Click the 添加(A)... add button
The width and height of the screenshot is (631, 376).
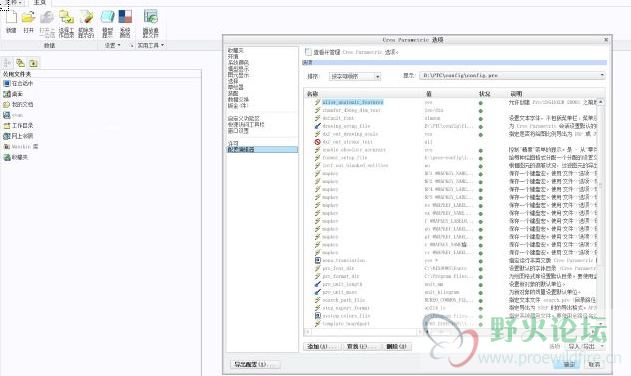click(322, 346)
